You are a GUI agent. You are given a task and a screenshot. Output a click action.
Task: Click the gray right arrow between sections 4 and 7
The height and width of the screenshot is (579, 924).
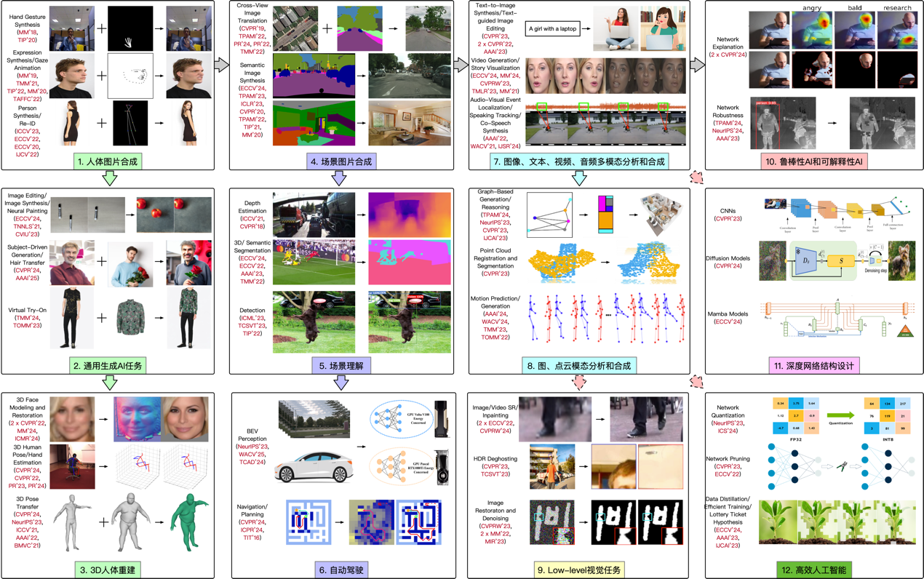461,65
